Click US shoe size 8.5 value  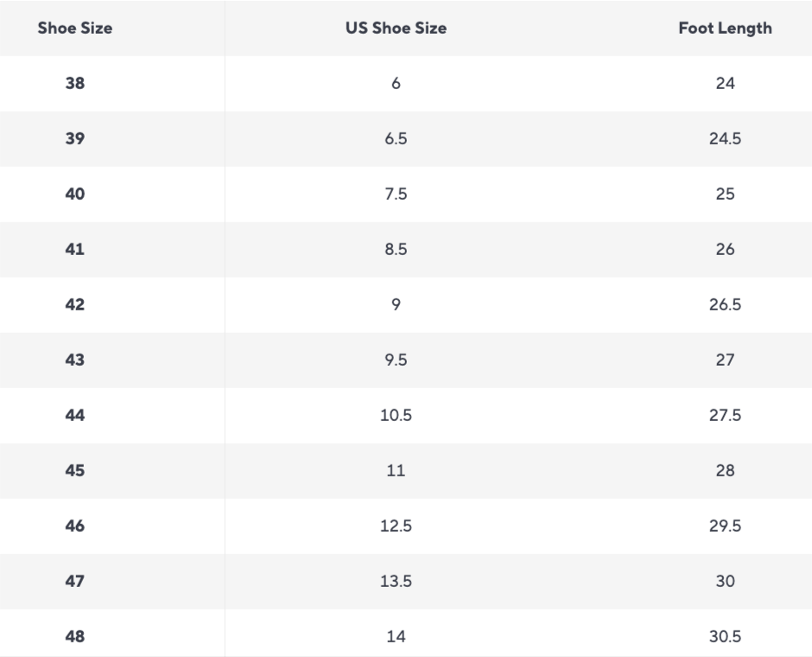pos(396,250)
